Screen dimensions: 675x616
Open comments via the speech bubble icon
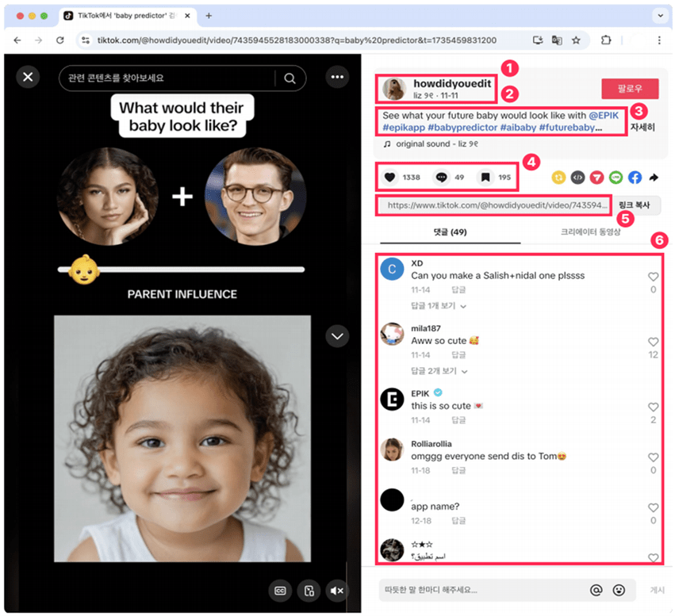(441, 178)
